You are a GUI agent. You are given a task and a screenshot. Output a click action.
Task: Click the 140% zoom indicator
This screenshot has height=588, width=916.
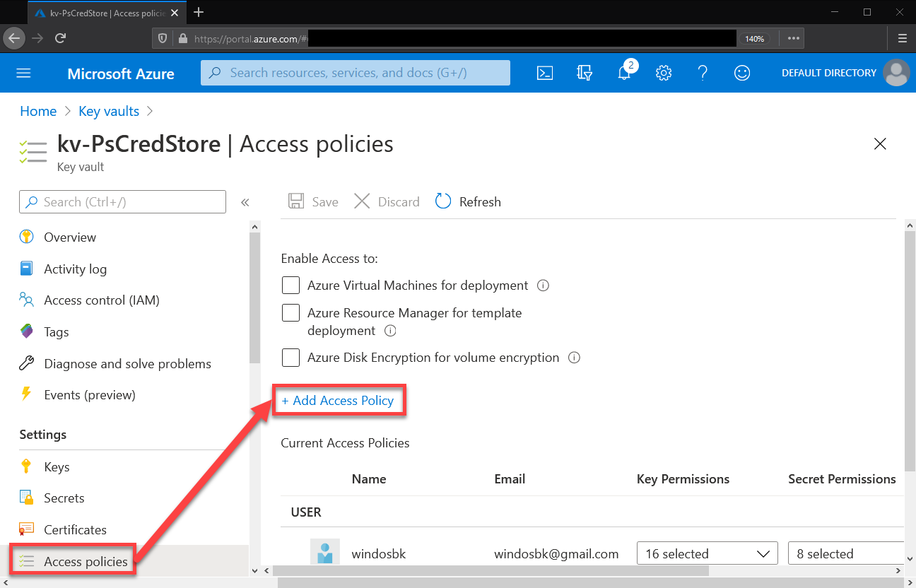755,39
